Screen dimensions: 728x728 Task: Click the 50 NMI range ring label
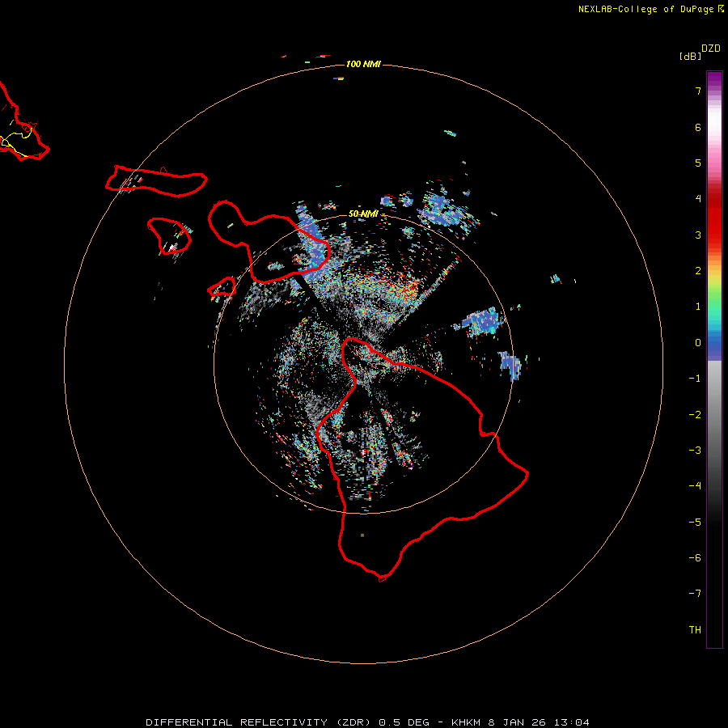363,214
